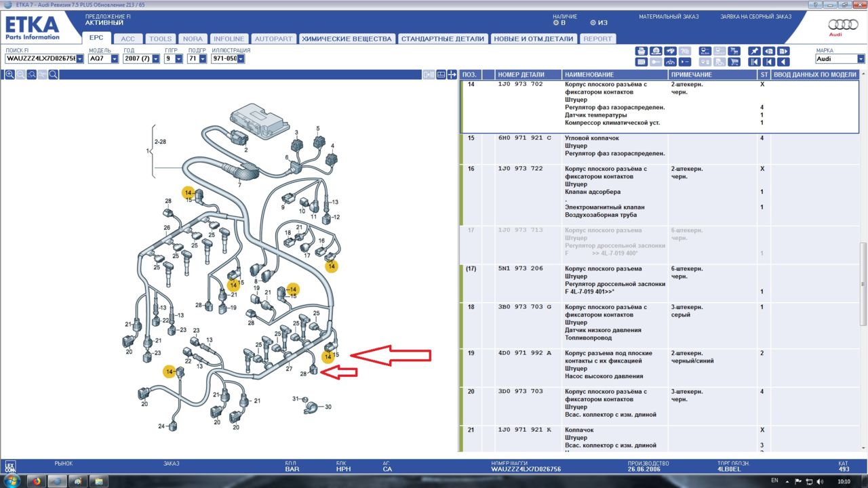Click the hierarchy tree icon in the lower toolbar
The image size is (868, 488).
point(670,62)
